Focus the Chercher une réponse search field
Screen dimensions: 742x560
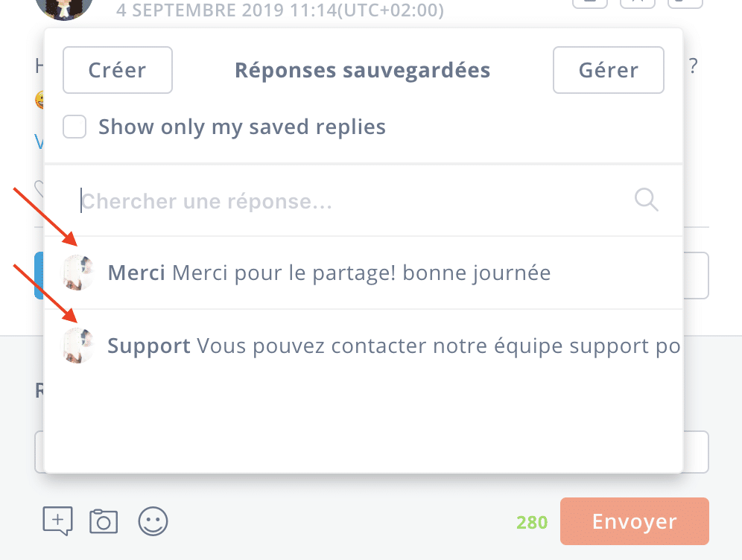(350, 201)
